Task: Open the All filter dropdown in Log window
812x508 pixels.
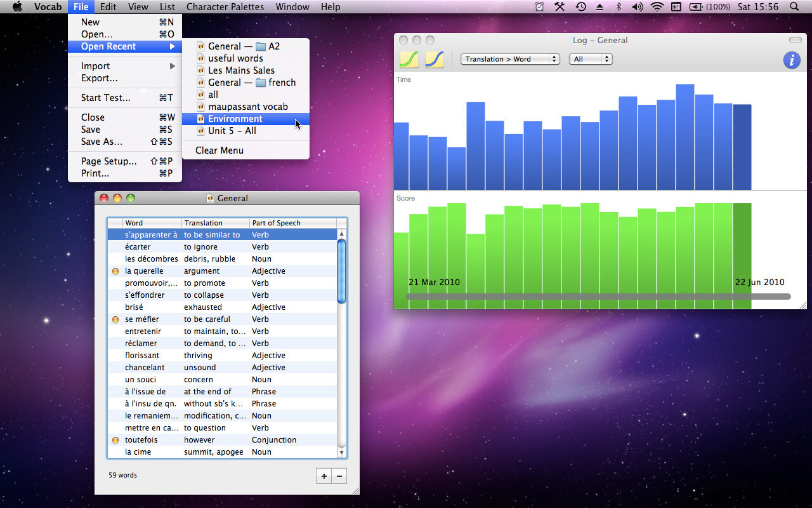Action: point(591,59)
